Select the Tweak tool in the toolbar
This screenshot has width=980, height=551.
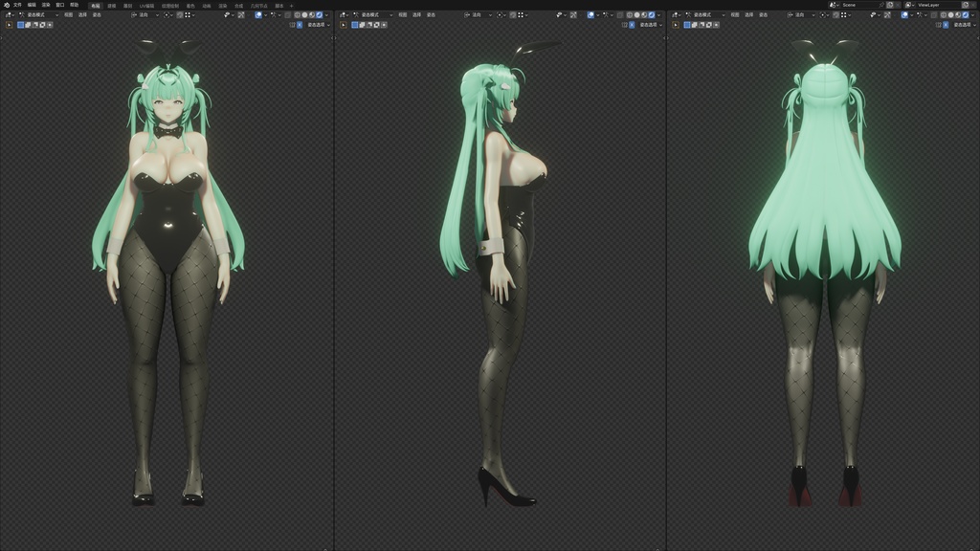(x=9, y=25)
